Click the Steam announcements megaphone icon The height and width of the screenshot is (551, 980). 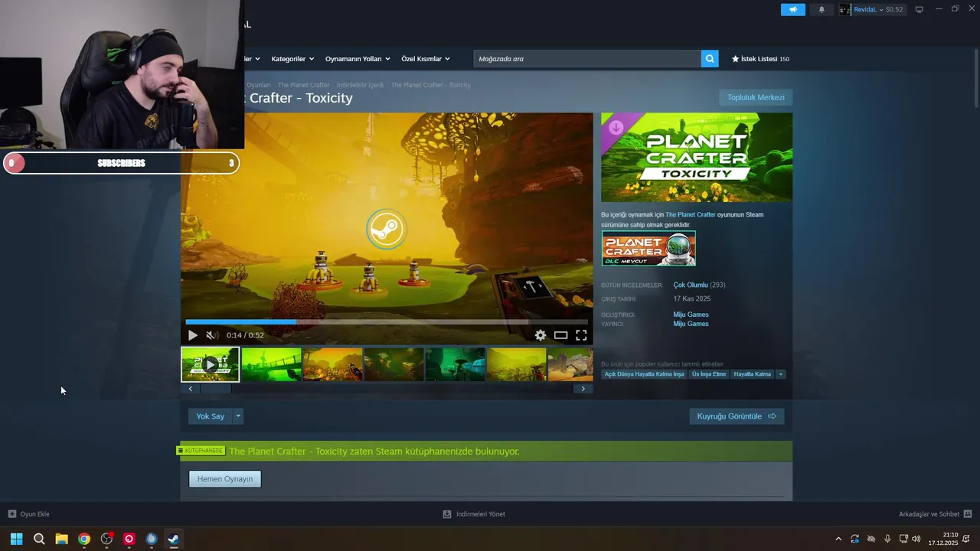[792, 9]
